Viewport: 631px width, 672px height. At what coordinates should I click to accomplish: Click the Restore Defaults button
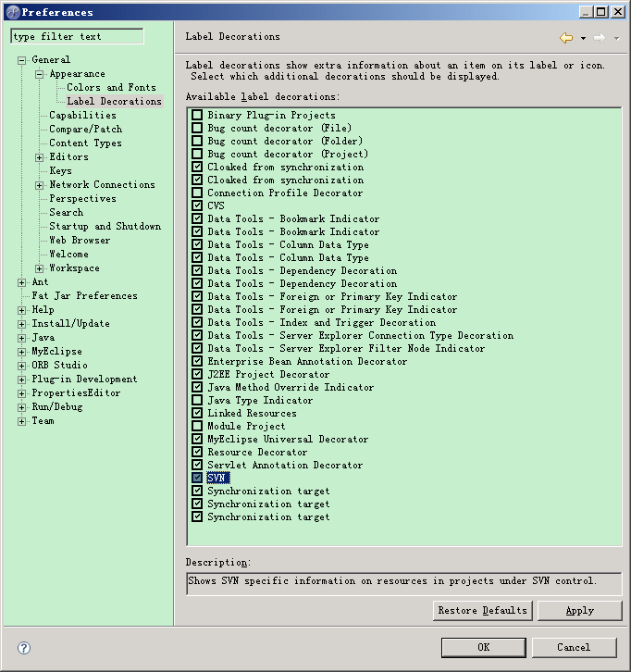483,610
